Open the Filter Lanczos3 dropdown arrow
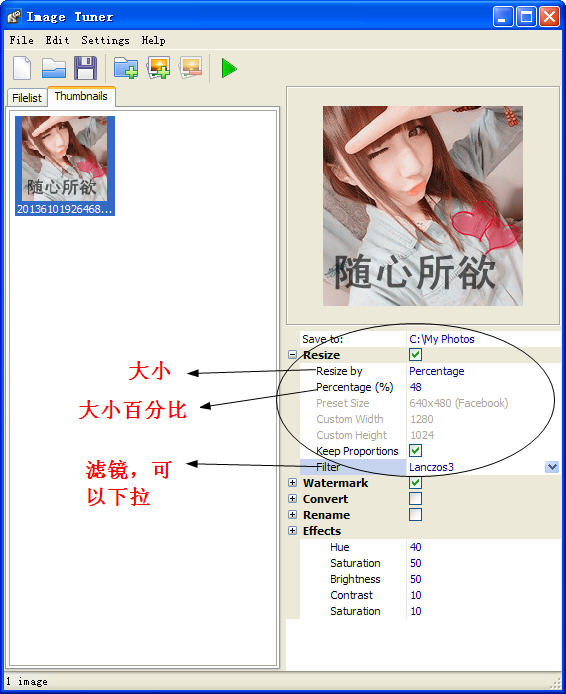566x694 pixels. click(x=552, y=467)
